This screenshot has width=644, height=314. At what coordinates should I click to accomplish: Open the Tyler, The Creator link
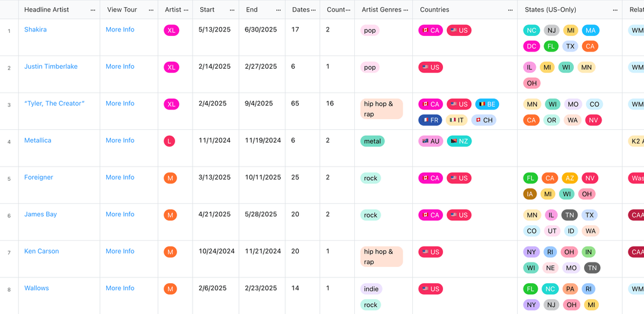tap(54, 104)
